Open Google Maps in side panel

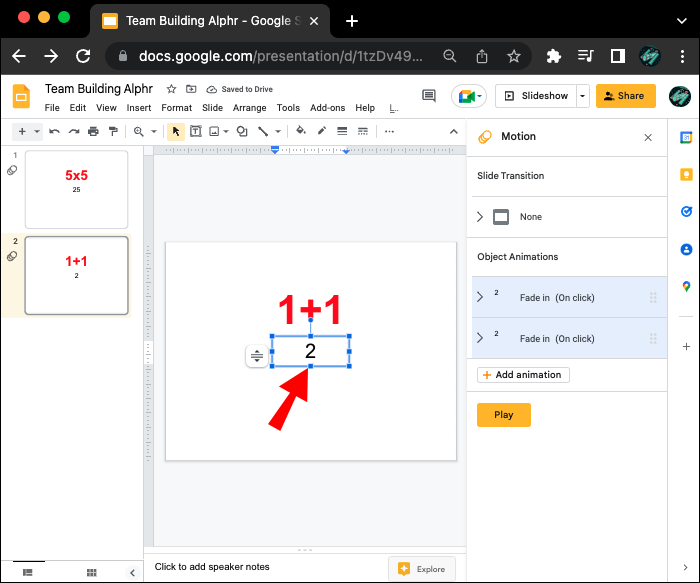686,287
